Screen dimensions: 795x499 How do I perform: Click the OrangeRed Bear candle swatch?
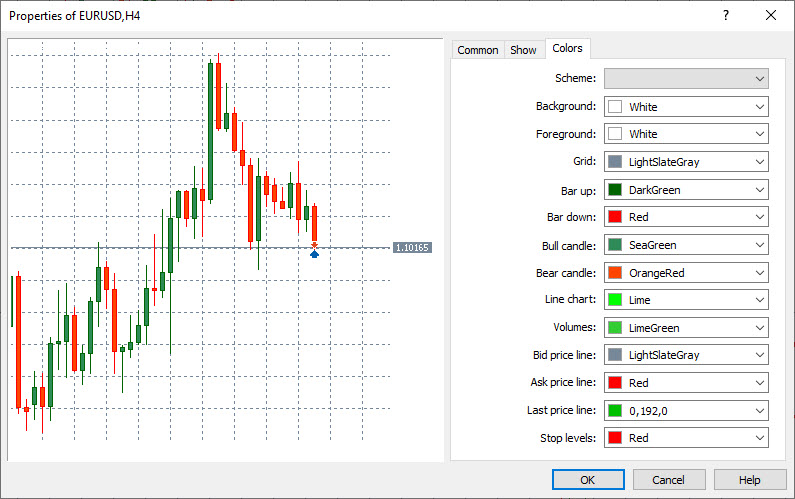pos(615,273)
